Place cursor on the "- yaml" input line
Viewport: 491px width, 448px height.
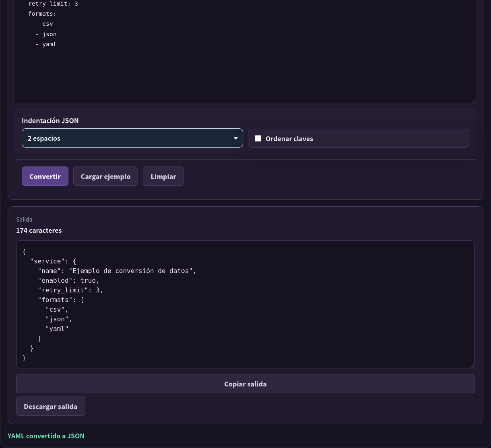(46, 44)
